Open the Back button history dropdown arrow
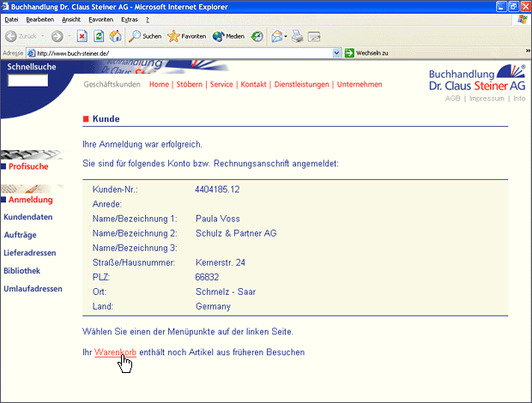 coord(43,36)
